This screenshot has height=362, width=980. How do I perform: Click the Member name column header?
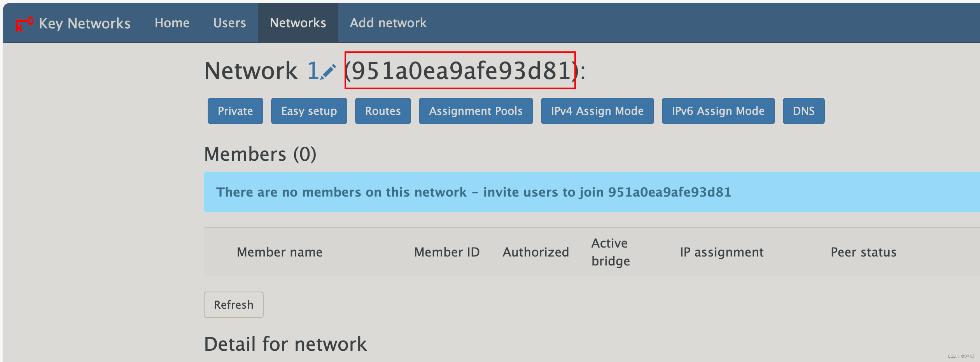280,252
